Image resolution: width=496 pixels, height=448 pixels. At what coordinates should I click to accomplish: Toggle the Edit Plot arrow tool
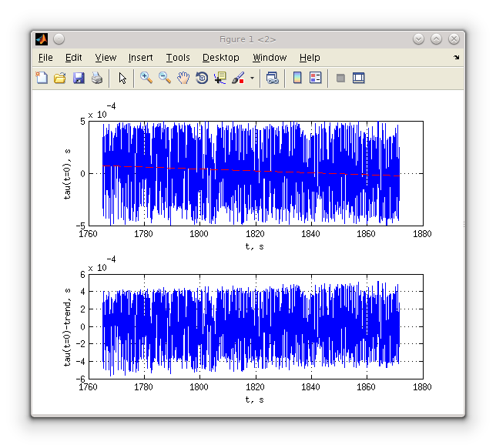122,78
